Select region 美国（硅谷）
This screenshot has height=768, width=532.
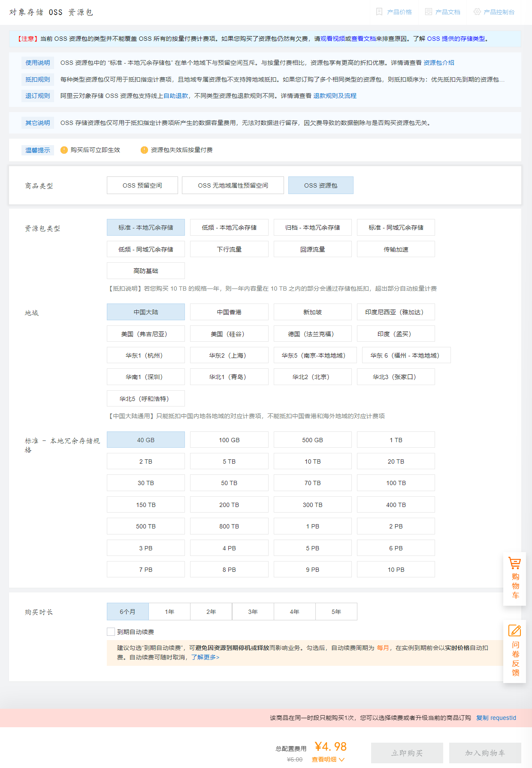[x=229, y=334]
